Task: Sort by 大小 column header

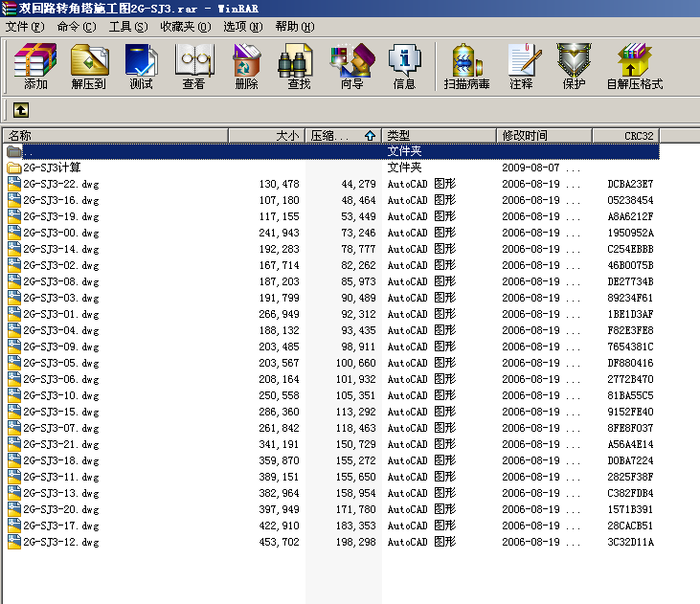Action: [x=266, y=135]
